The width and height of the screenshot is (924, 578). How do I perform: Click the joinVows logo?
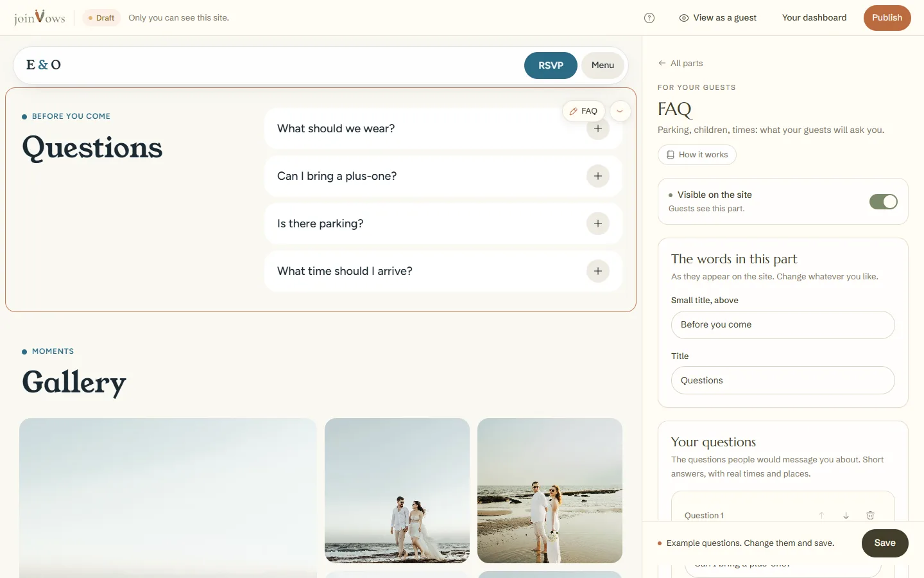pyautogui.click(x=40, y=17)
